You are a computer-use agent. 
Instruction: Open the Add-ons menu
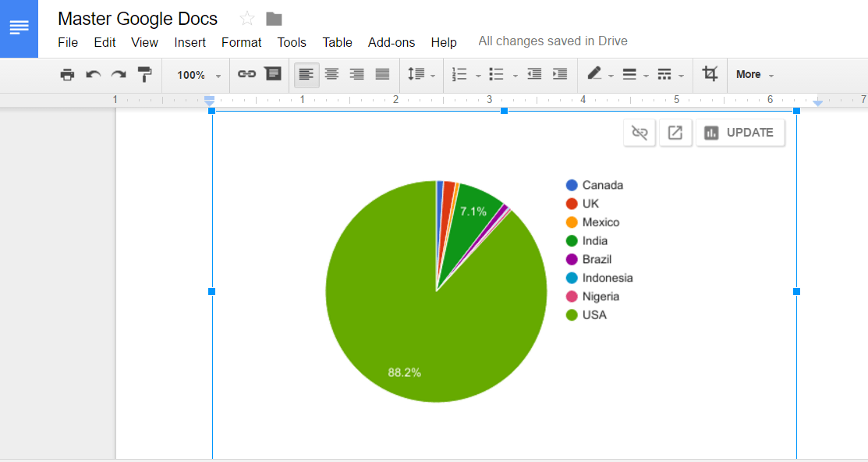pyautogui.click(x=391, y=42)
